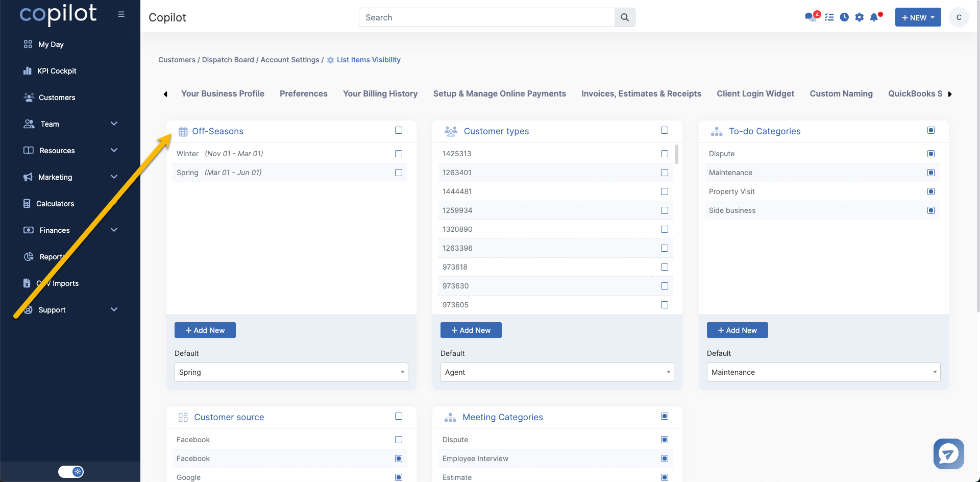Screen dimensions: 980x482
Task: Toggle the Customer types header checkbox
Action: [x=665, y=130]
